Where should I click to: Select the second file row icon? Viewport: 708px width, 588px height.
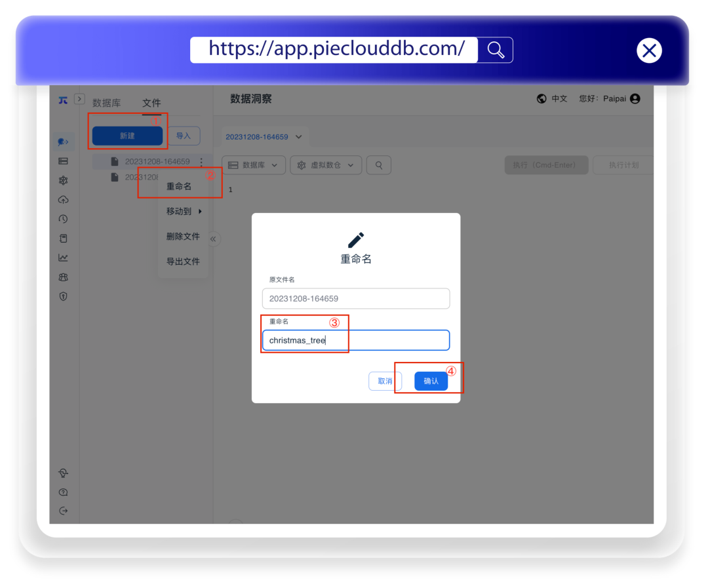point(115,177)
